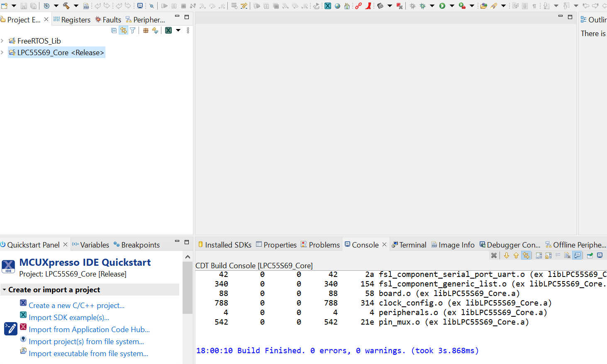Open the Terminal tab
This screenshot has height=364, width=607.
(412, 245)
